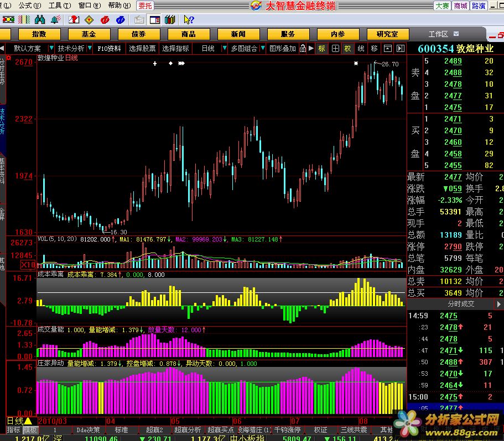This screenshot has width=504, height=441.
Task: Click 选择指标 button
Action: tap(175, 49)
